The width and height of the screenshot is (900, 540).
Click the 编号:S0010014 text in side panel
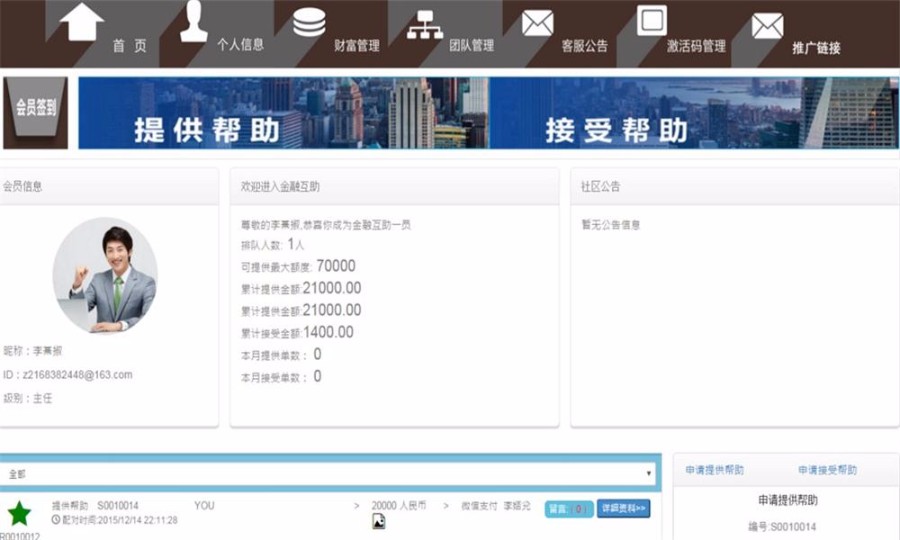pos(782,527)
